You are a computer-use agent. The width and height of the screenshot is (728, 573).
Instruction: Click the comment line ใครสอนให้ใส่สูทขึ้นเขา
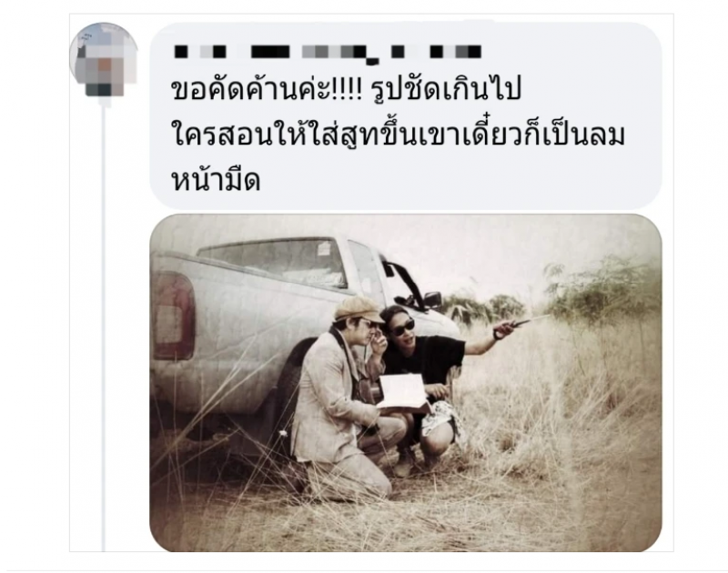click(398, 133)
